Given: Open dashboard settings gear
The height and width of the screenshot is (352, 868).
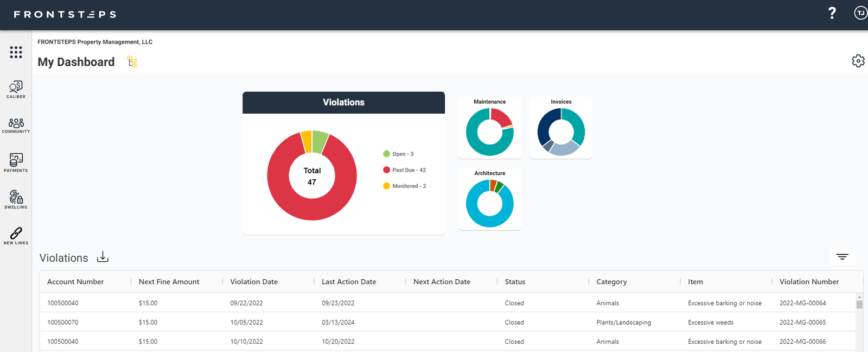Looking at the screenshot, I should click(x=858, y=61).
